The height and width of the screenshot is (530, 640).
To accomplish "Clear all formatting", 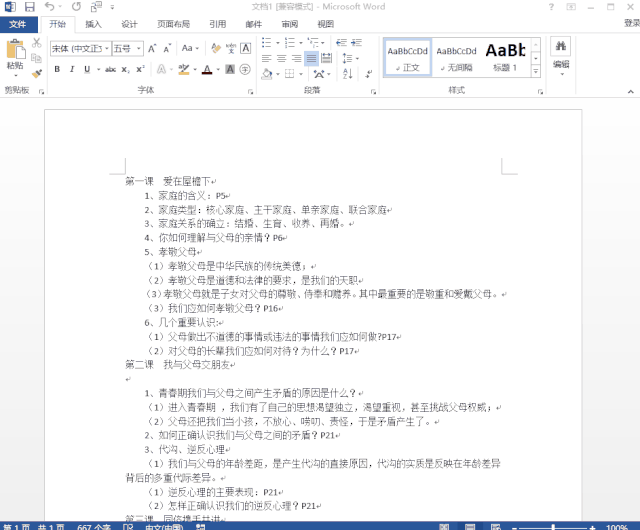I will pos(216,49).
